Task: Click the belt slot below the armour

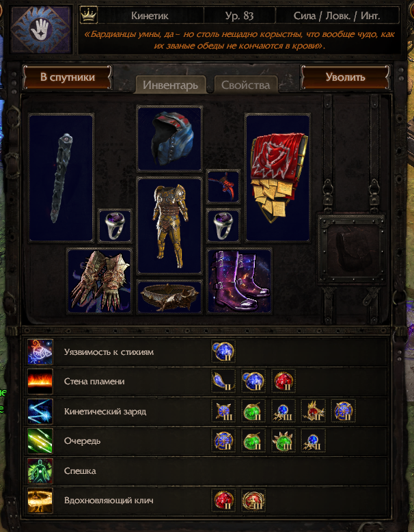Action: tap(169, 297)
